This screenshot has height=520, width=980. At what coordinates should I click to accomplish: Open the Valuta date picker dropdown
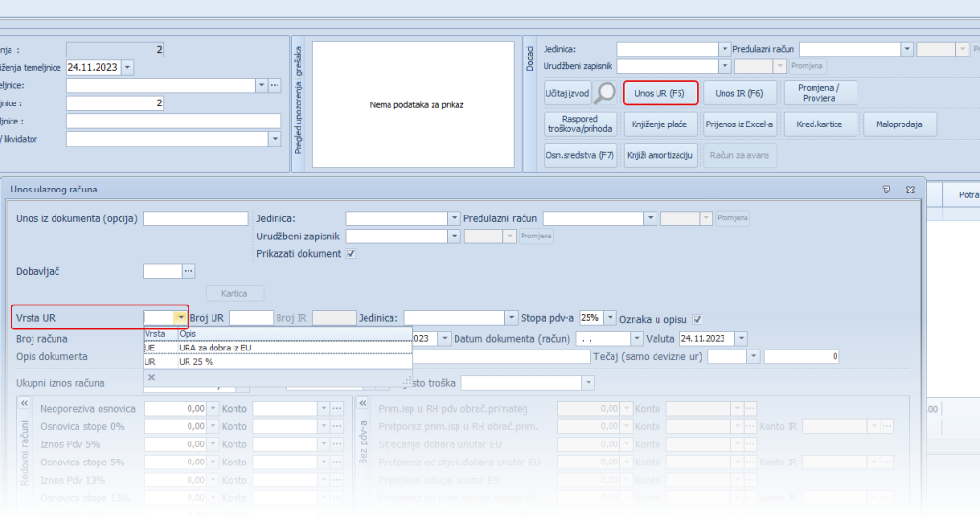click(x=743, y=338)
